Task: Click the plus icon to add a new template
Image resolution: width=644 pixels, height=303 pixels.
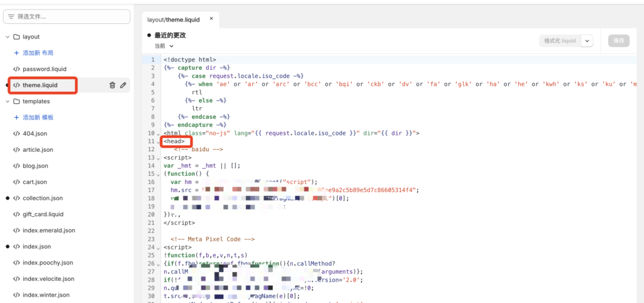Action: 16,118
